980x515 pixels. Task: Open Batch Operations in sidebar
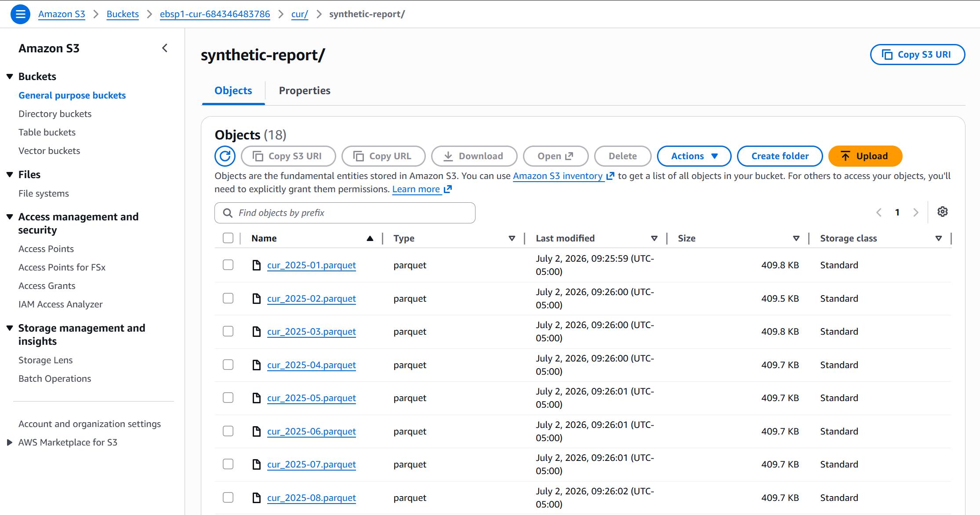pyautogui.click(x=55, y=379)
